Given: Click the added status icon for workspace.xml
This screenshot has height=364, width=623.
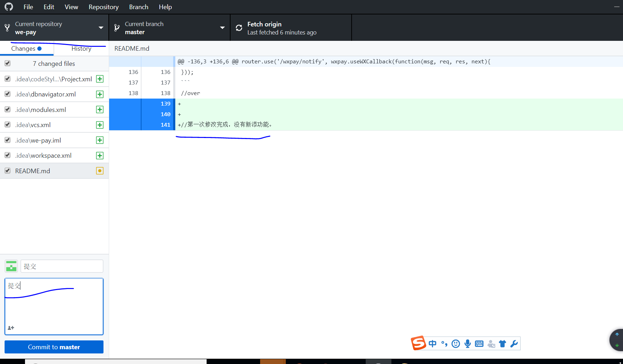Looking at the screenshot, I should point(100,156).
